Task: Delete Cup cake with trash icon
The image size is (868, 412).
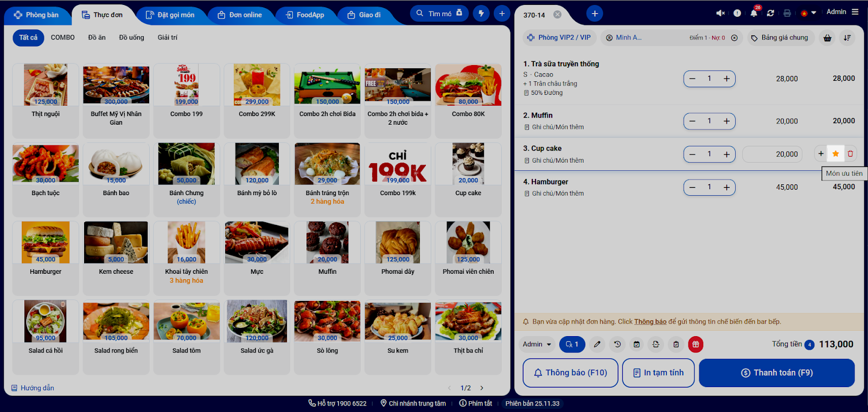Action: [x=850, y=154]
